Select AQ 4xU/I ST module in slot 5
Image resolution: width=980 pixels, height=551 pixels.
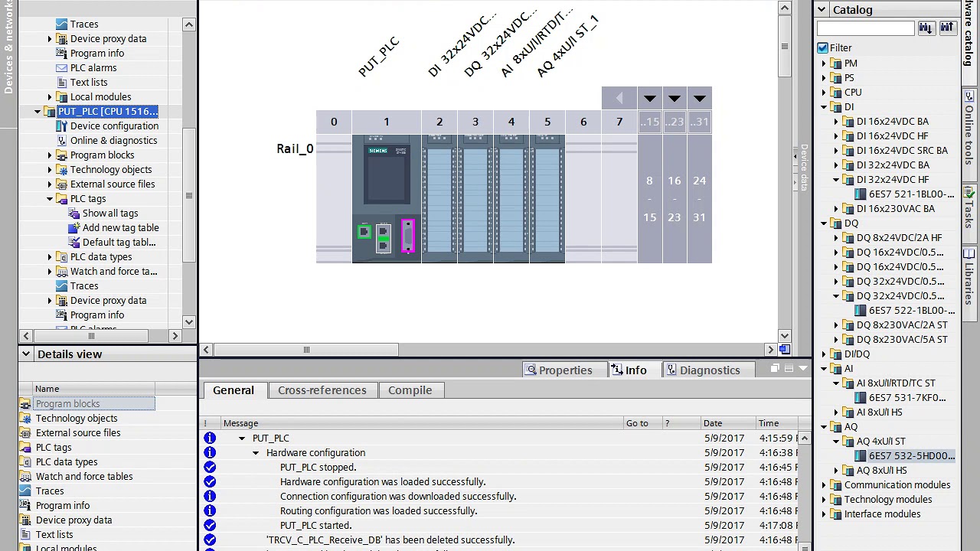point(547,199)
